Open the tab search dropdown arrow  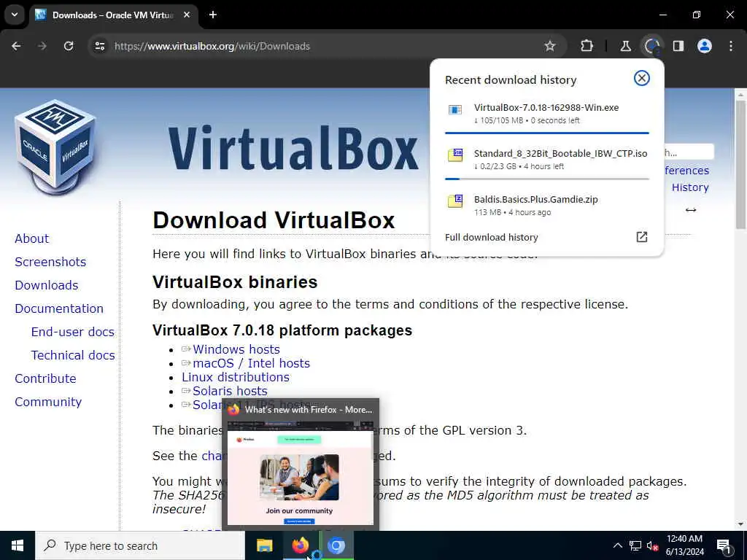tap(15, 15)
